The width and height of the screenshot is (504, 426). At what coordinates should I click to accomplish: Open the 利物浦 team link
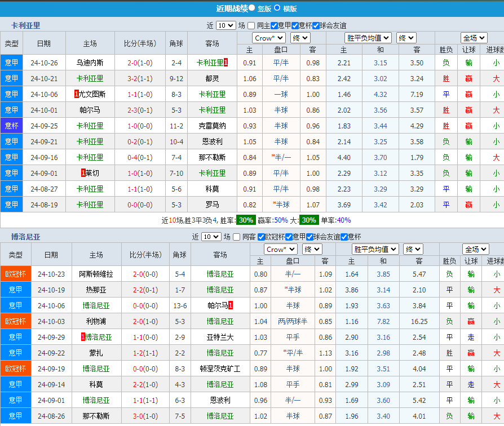pyautogui.click(x=97, y=321)
